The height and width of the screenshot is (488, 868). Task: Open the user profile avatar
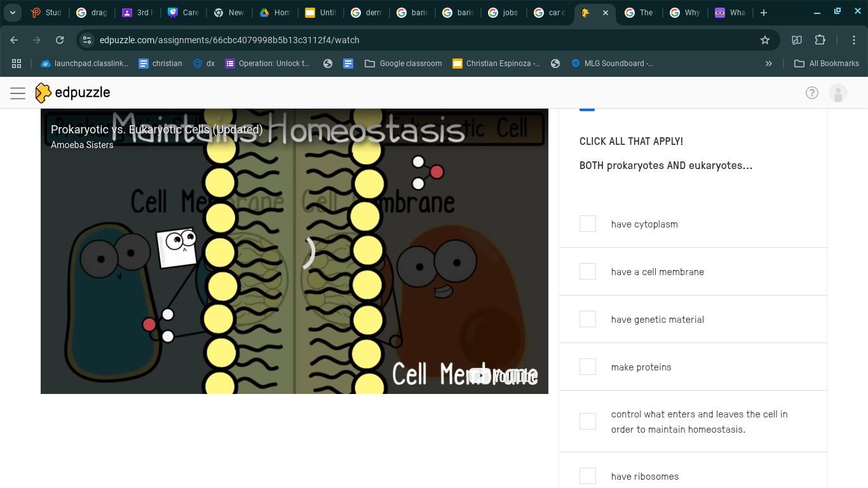(838, 93)
